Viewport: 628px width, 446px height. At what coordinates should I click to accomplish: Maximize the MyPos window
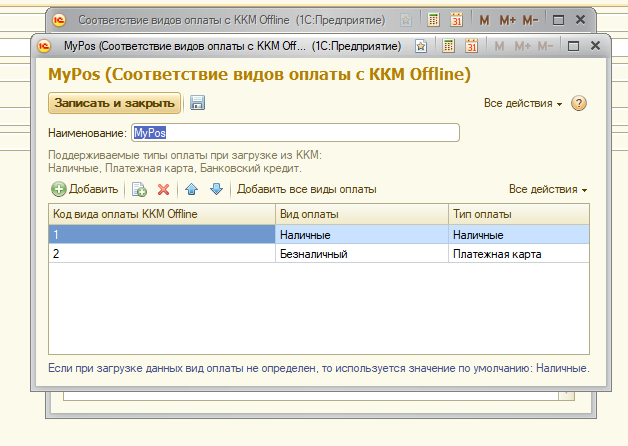[x=573, y=46]
